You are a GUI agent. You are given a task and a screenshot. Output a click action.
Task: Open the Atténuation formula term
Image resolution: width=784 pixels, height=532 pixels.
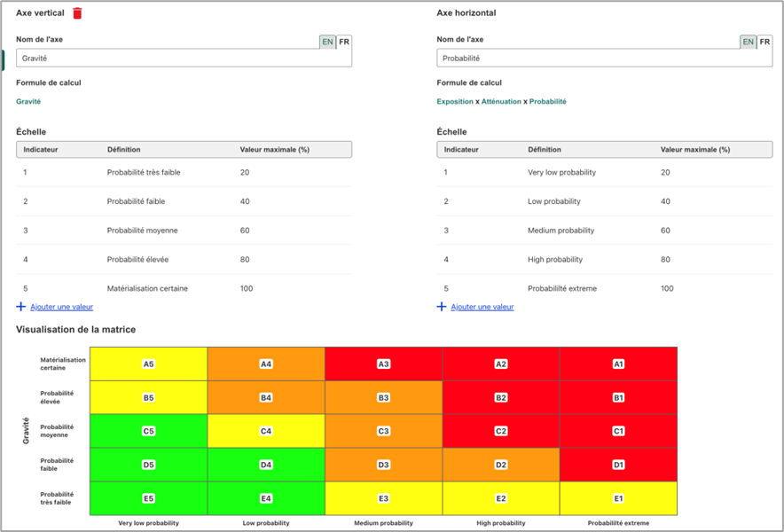pos(501,101)
